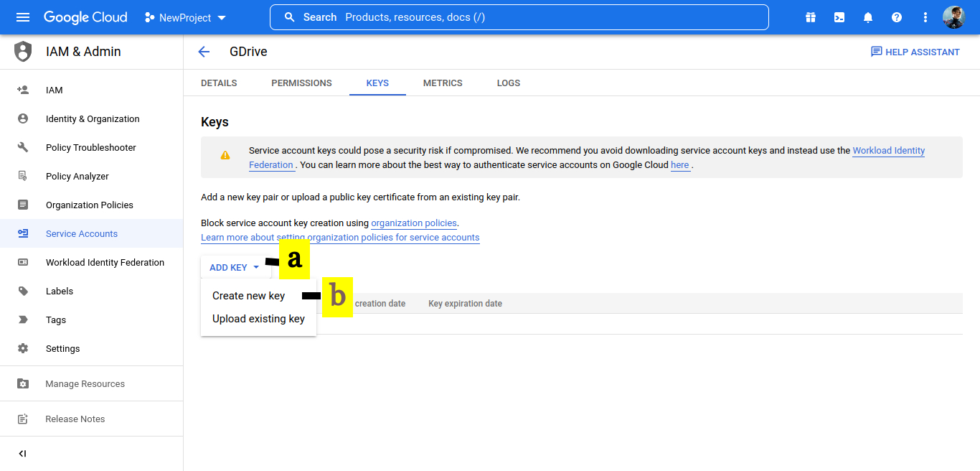The width and height of the screenshot is (980, 471).
Task: Click the Identity & Organization icon
Action: (23, 118)
